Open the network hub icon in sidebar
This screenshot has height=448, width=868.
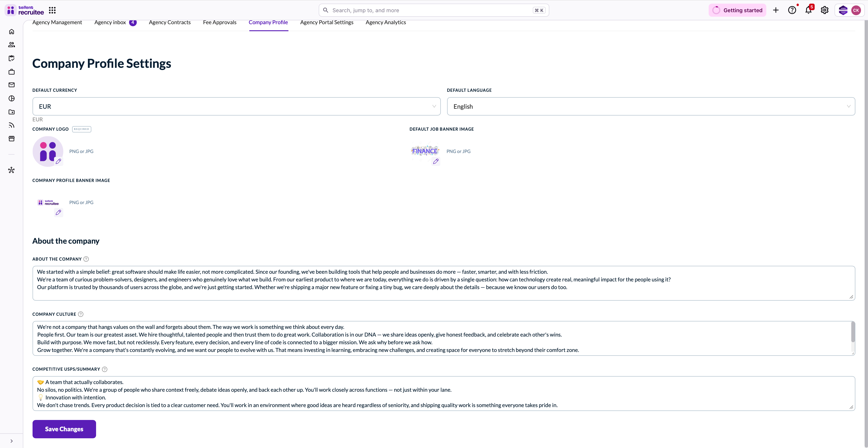coord(12,170)
